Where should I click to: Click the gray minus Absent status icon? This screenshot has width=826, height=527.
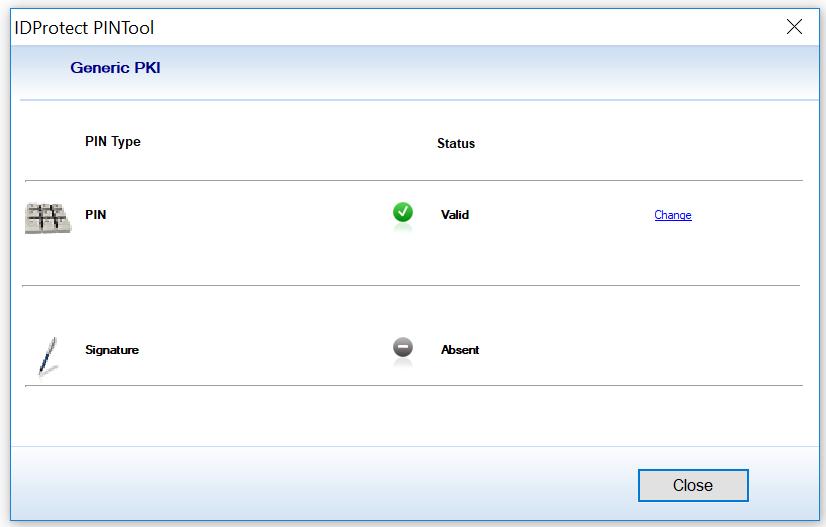(403, 347)
